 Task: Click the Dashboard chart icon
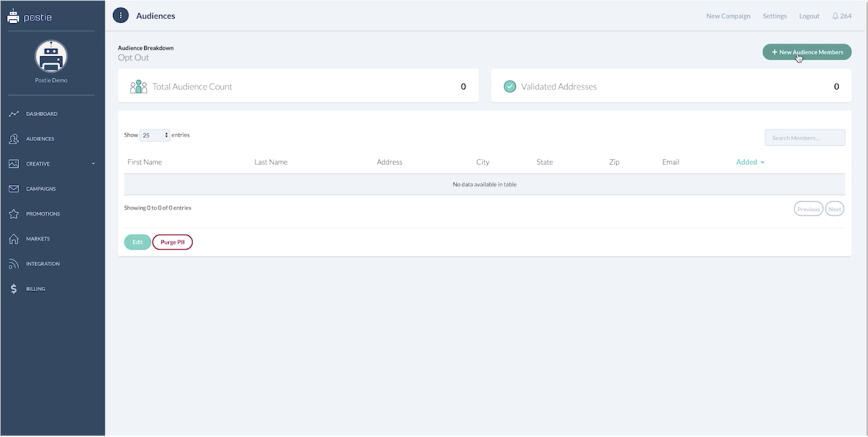point(14,114)
